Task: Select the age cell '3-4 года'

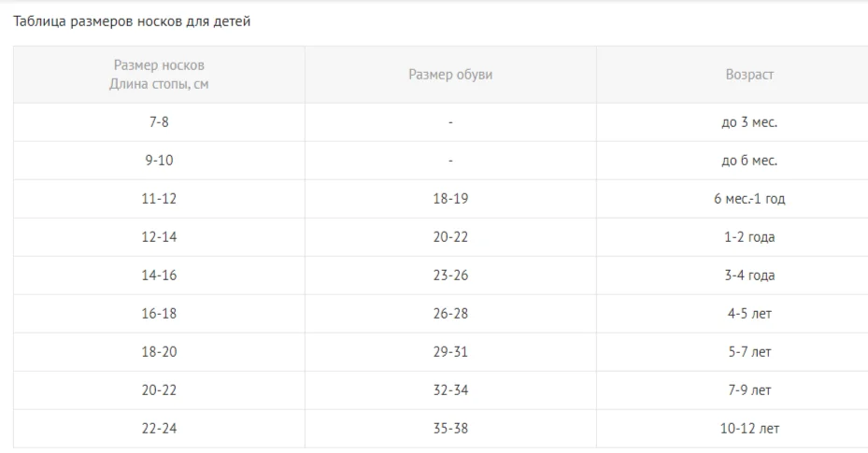Action: coord(749,276)
